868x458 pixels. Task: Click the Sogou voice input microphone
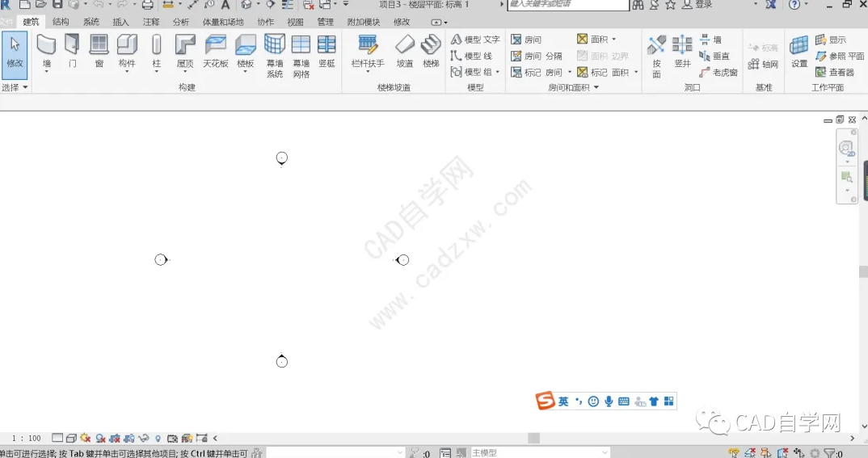(609, 401)
